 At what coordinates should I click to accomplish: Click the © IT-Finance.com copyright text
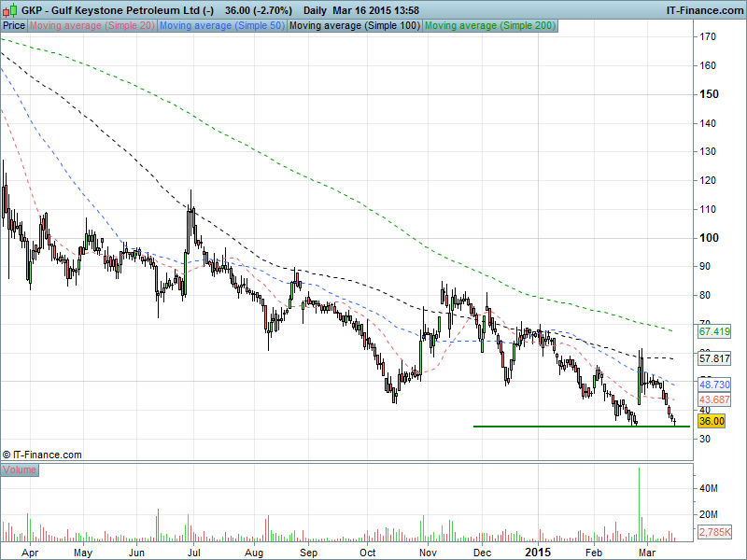coord(42,455)
